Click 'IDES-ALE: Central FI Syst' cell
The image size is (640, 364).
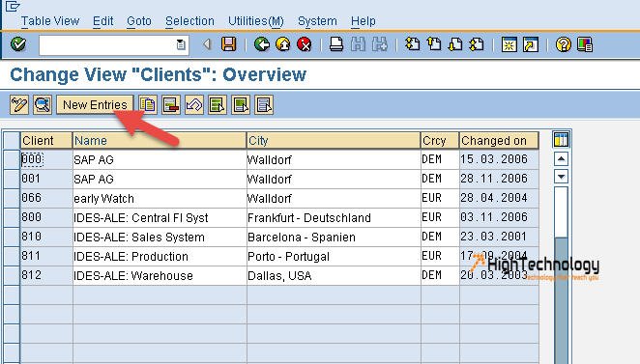160,217
